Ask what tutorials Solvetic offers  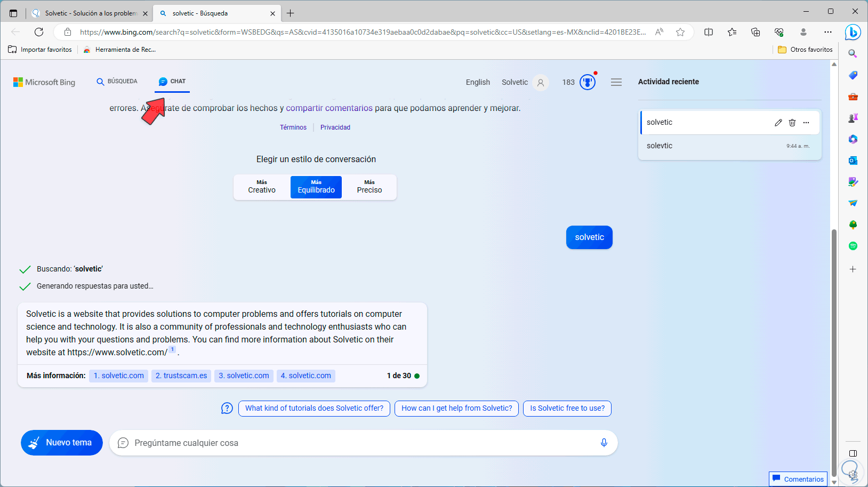pyautogui.click(x=314, y=409)
